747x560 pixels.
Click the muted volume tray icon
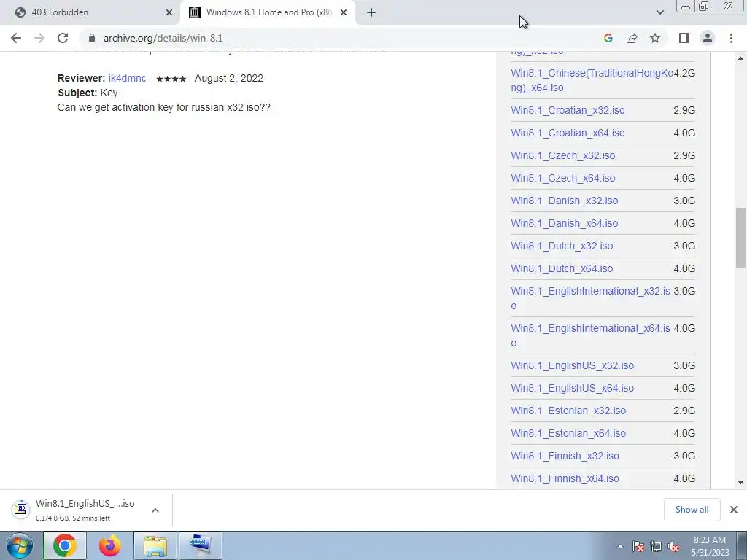click(673, 546)
